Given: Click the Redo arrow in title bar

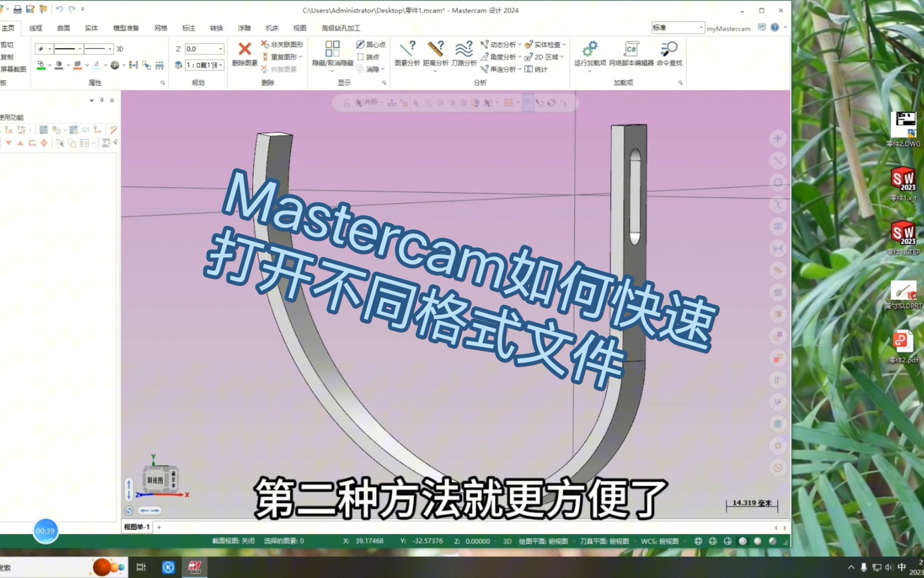Looking at the screenshot, I should coord(72,10).
